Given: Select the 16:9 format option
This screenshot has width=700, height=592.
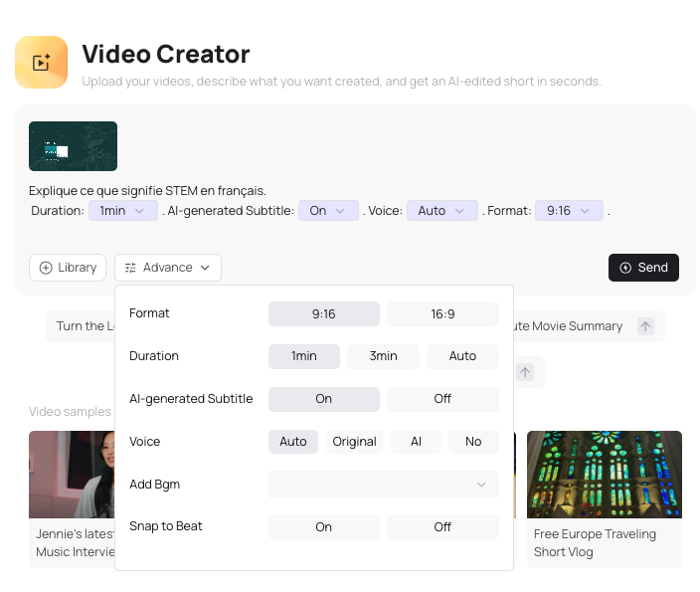Looking at the screenshot, I should [442, 313].
